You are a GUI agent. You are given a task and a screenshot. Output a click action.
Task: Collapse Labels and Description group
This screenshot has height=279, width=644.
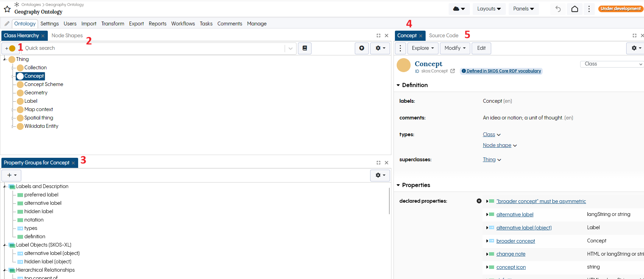click(5, 186)
